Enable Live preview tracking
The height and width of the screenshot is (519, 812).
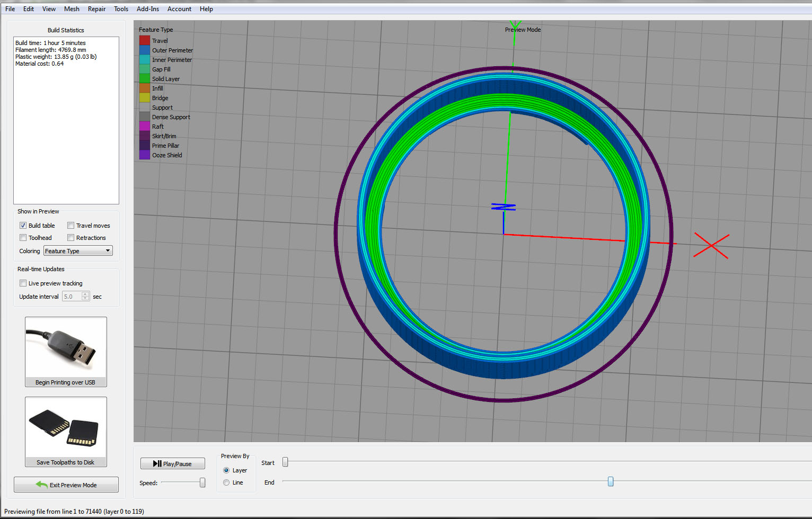pos(23,283)
